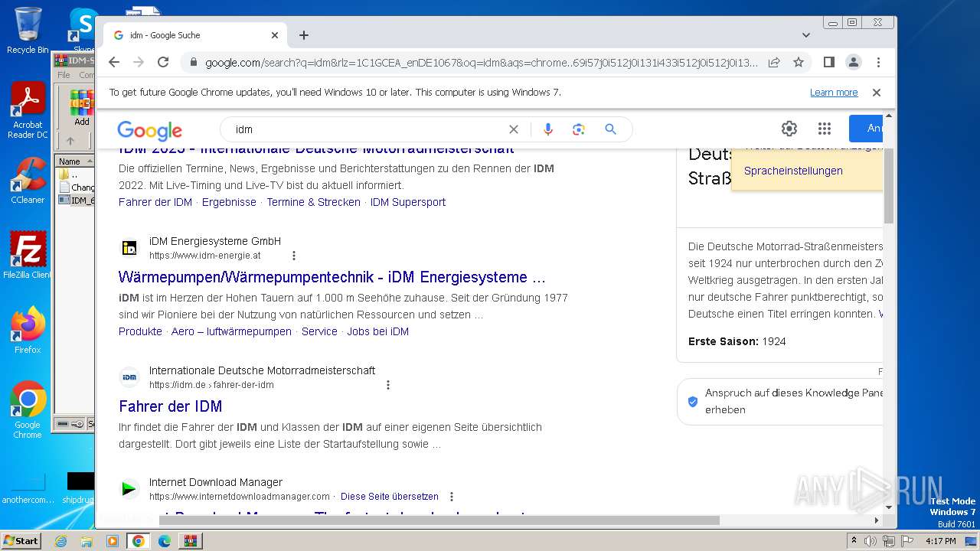Go back using Chrome's back arrow

click(x=114, y=62)
